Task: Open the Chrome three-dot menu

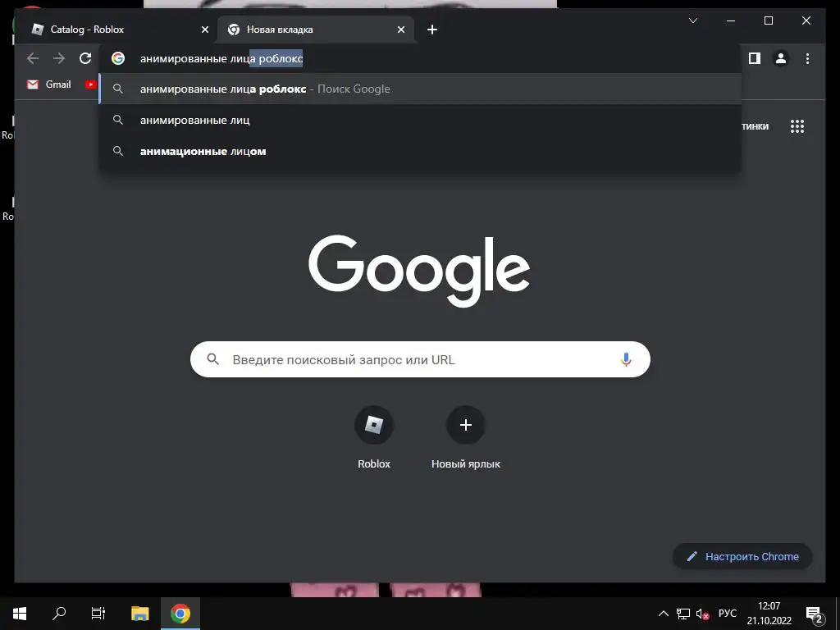Action: [x=807, y=58]
